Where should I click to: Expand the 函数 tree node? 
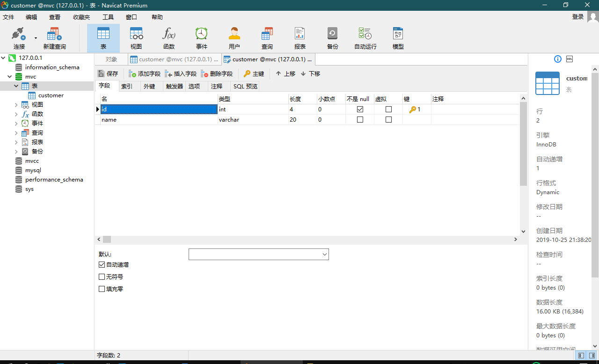point(16,114)
